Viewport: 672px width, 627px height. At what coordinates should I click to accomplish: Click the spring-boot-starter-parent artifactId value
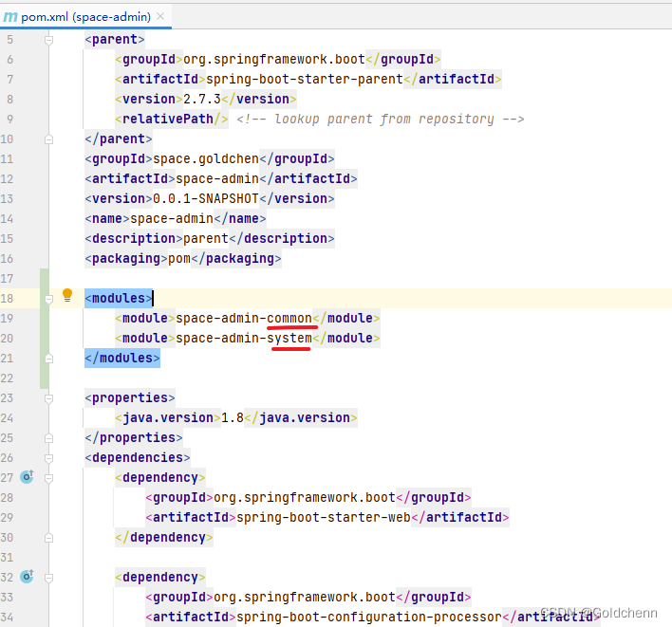pos(305,80)
